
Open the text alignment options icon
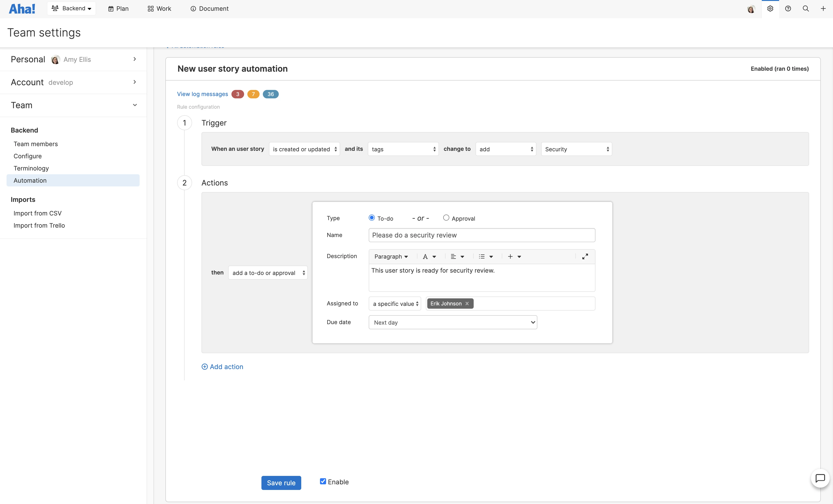tap(457, 256)
